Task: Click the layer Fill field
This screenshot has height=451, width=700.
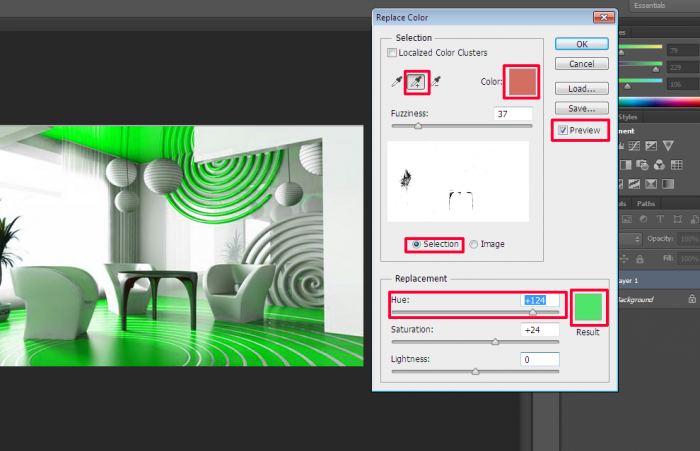Action: 688,259
